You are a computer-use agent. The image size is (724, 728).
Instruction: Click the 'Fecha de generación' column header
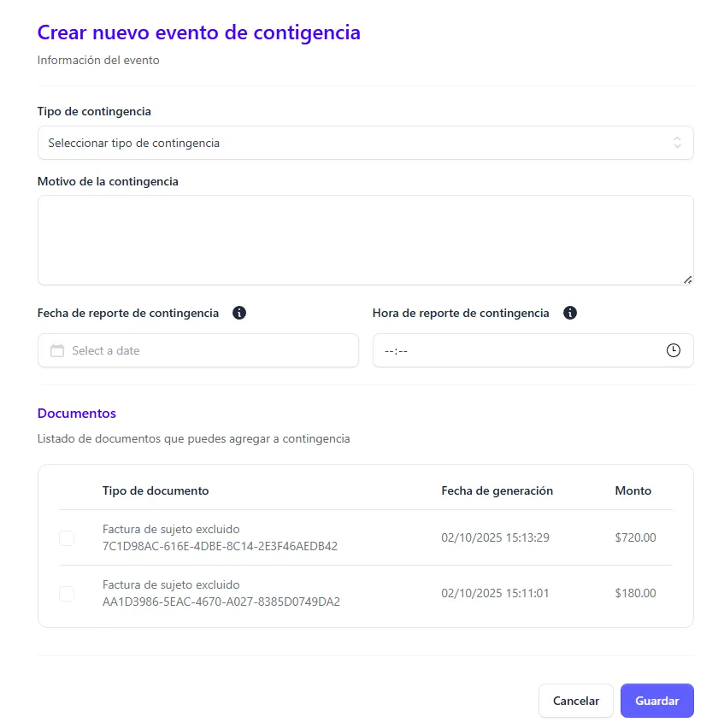pos(497,490)
